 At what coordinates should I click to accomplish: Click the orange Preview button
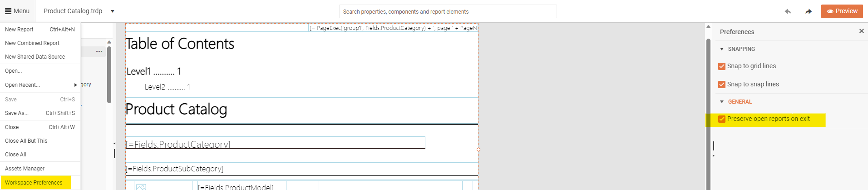click(x=842, y=11)
